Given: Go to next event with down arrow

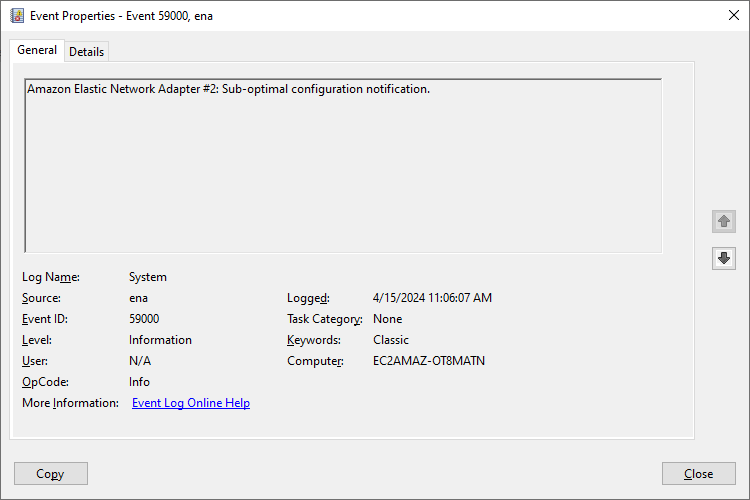Looking at the screenshot, I should [x=724, y=258].
